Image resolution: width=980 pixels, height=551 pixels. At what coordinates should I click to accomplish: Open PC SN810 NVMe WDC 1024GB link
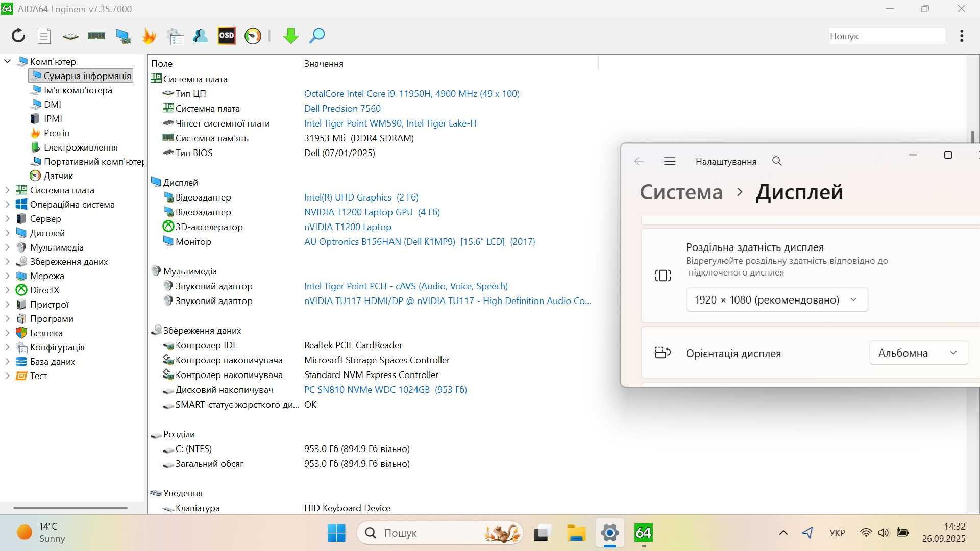point(386,389)
